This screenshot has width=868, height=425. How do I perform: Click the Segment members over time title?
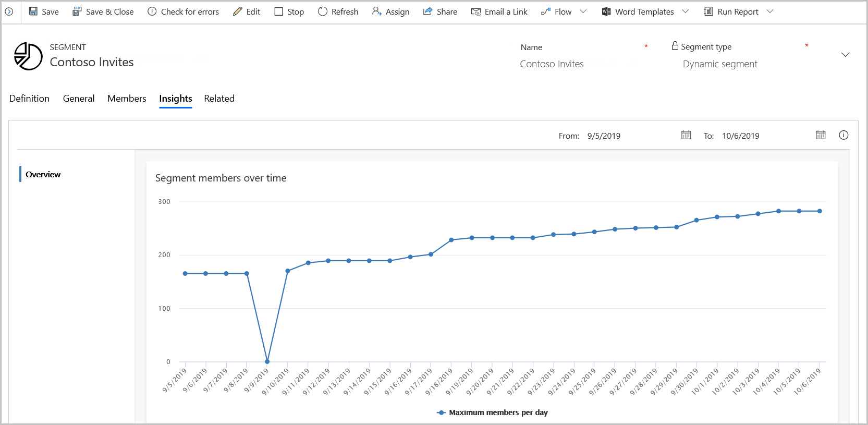coord(221,178)
